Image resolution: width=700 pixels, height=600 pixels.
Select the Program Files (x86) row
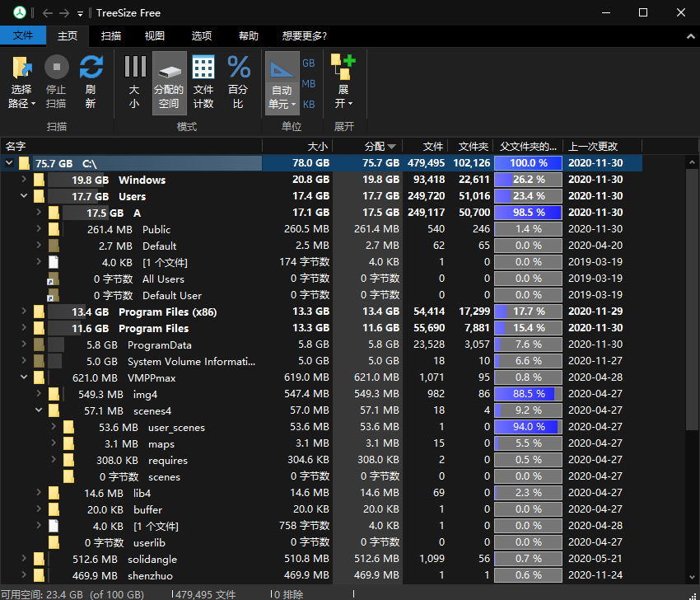tap(166, 312)
